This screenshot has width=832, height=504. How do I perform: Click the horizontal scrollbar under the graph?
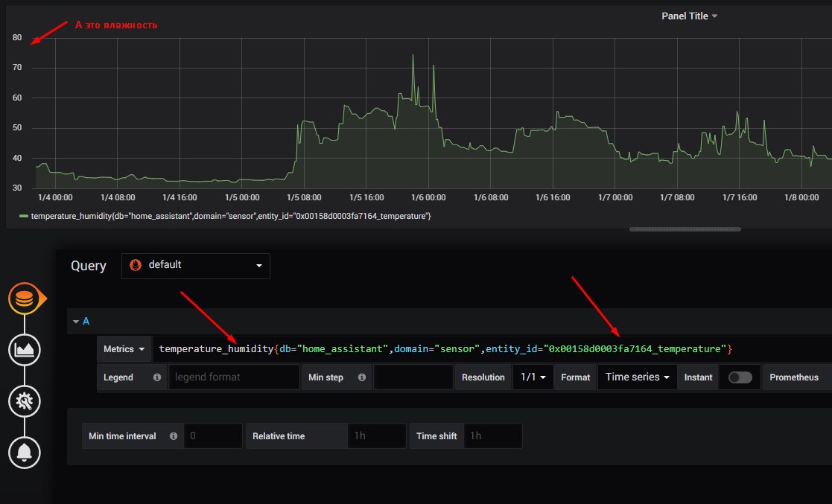tap(685, 230)
